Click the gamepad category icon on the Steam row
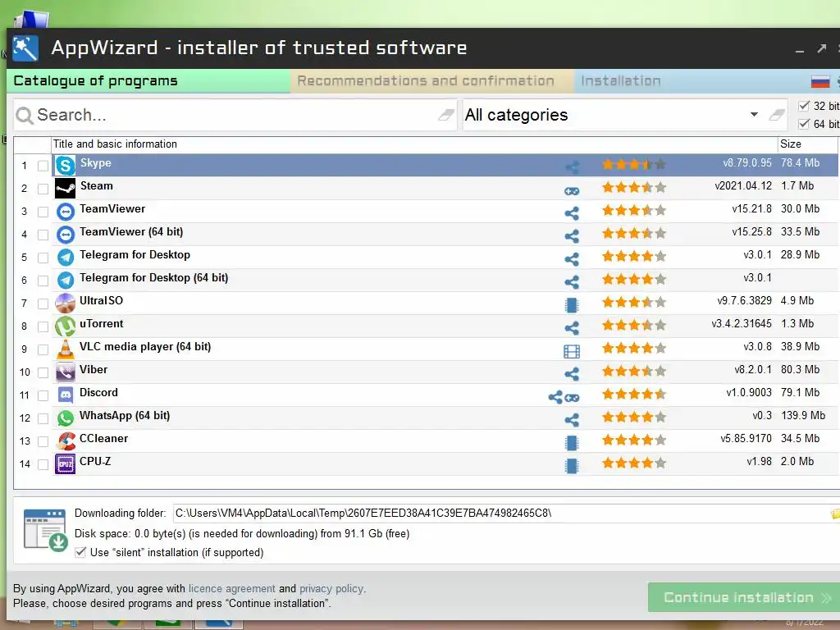This screenshot has height=630, width=840. click(572, 190)
